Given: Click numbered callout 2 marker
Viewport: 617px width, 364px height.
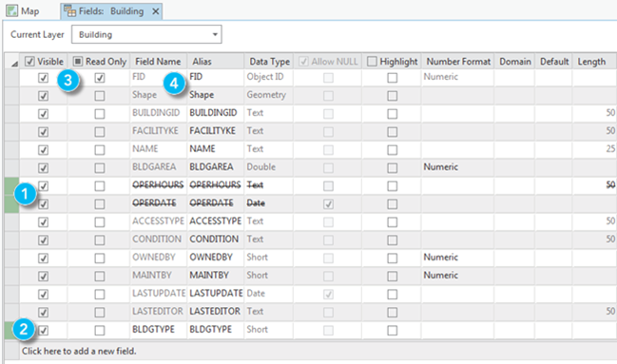Looking at the screenshot, I should (24, 329).
